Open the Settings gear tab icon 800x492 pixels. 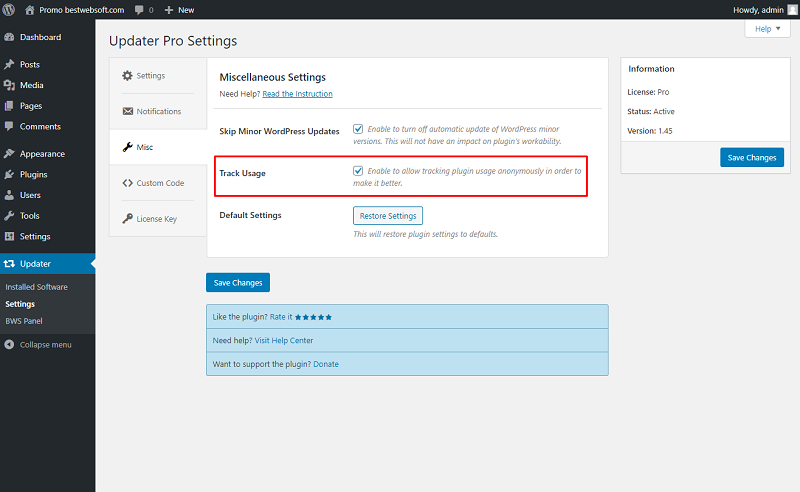[127, 76]
